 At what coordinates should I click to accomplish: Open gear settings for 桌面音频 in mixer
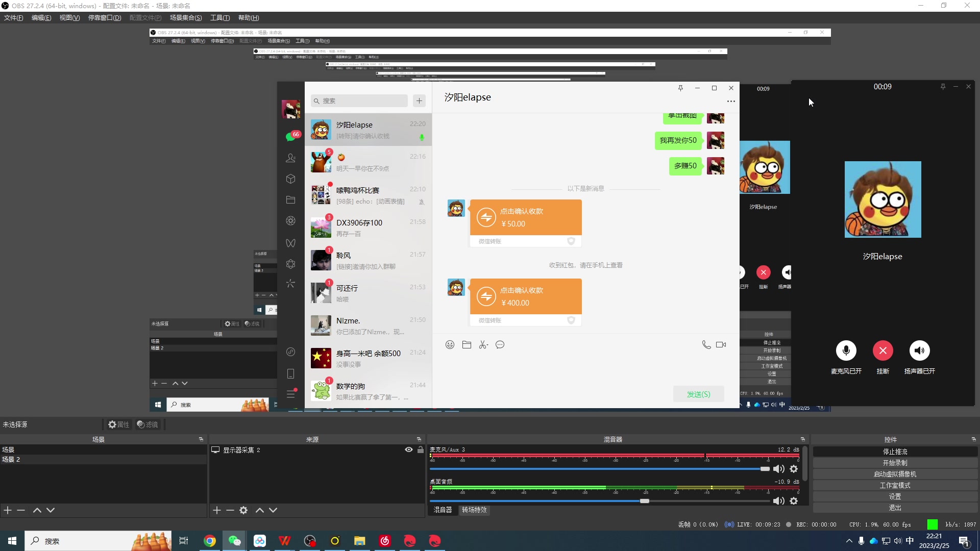click(794, 501)
